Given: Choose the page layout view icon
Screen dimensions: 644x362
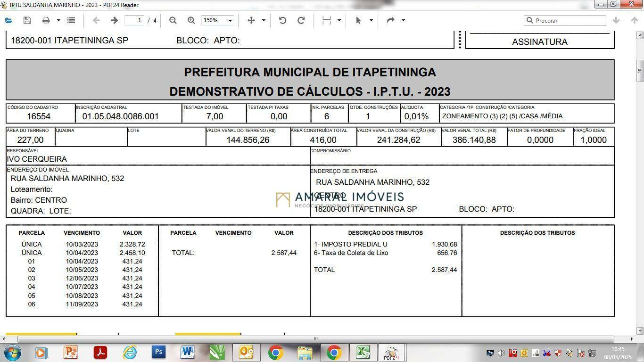Looking at the screenshot, I should [x=326, y=20].
